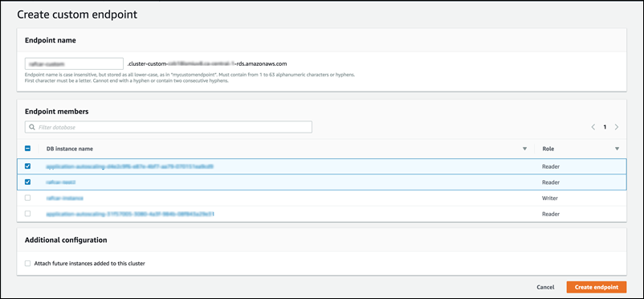Toggle the select-all header checkbox
The width and height of the screenshot is (644, 299).
coord(28,149)
